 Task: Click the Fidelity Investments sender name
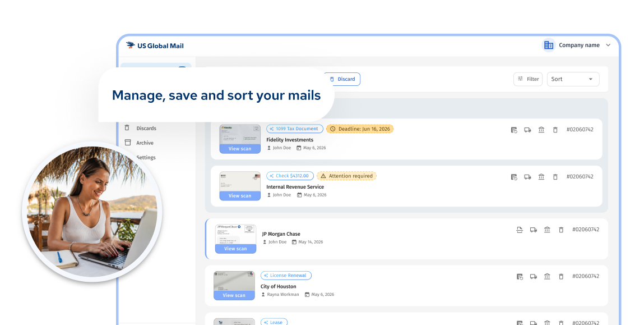click(x=290, y=140)
